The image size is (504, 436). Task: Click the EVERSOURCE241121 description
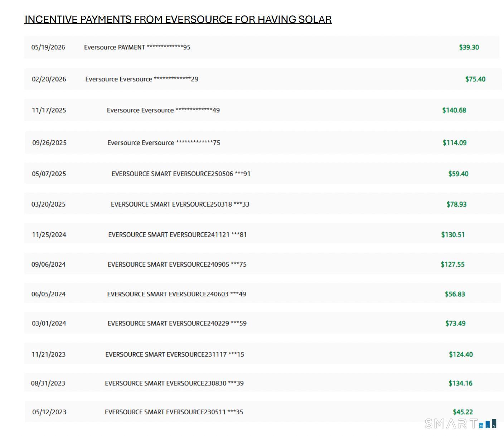point(178,235)
